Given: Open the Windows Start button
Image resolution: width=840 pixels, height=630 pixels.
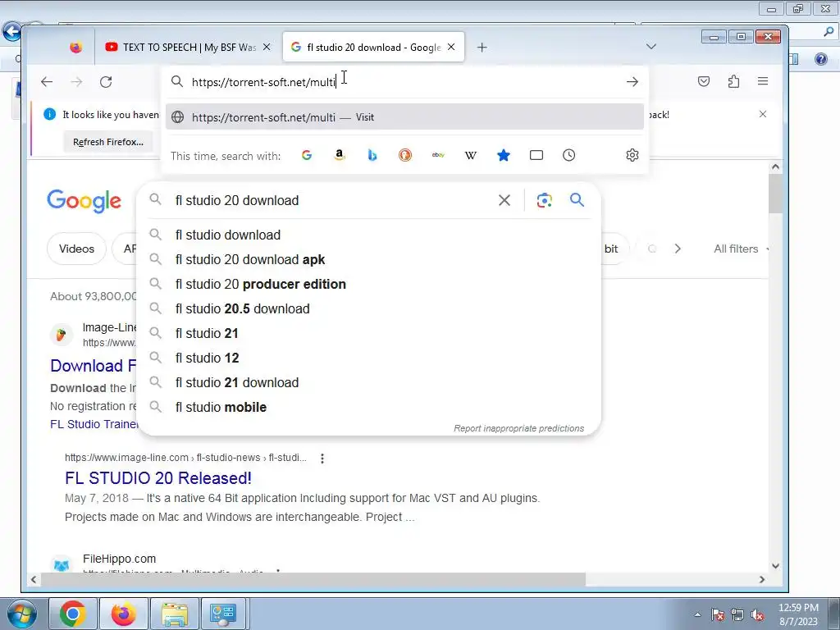Looking at the screenshot, I should point(21,614).
